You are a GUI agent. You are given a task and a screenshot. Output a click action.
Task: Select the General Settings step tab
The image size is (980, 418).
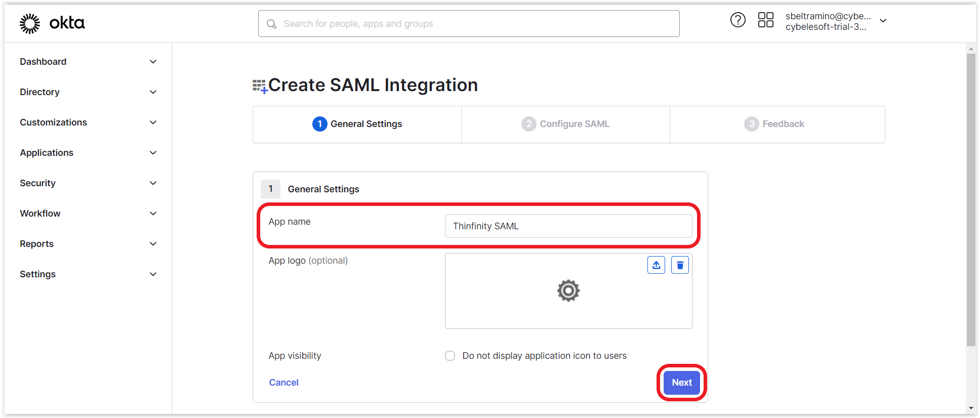coord(357,124)
